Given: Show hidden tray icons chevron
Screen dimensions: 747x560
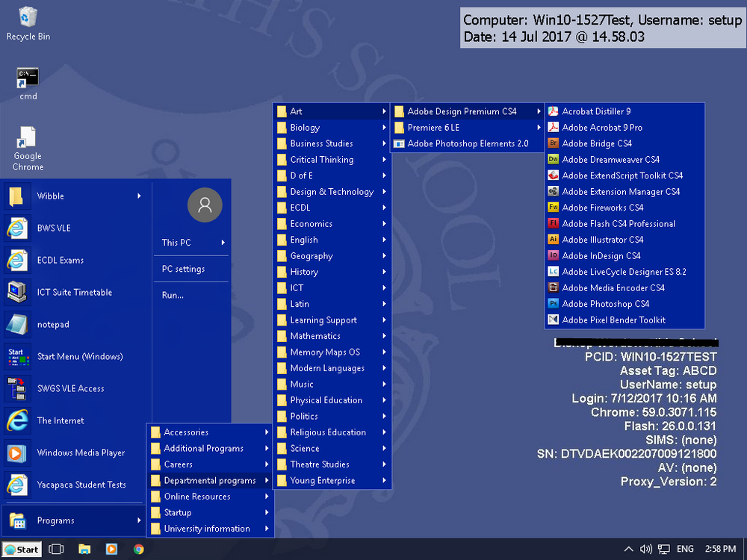Looking at the screenshot, I should [629, 549].
